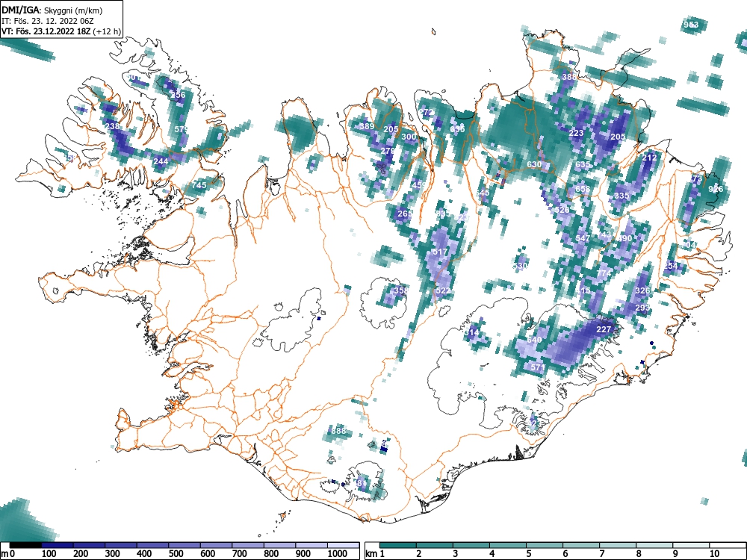Click the map value '745'

coord(199,185)
